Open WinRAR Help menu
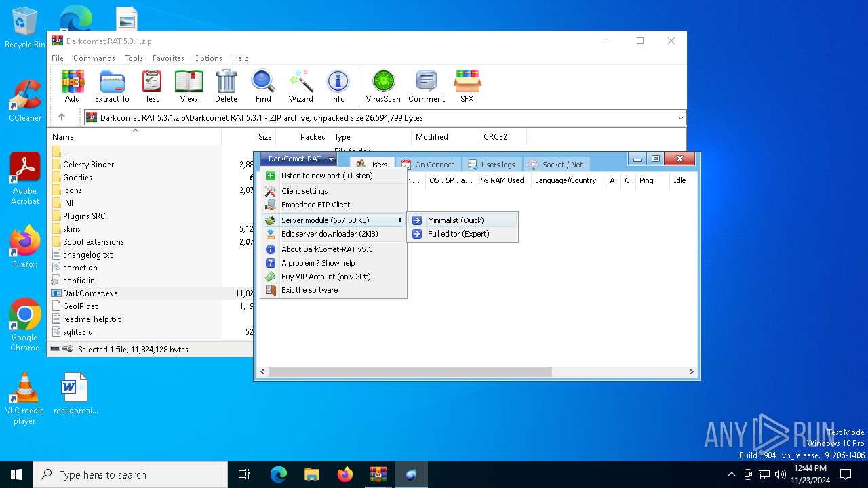 [240, 58]
